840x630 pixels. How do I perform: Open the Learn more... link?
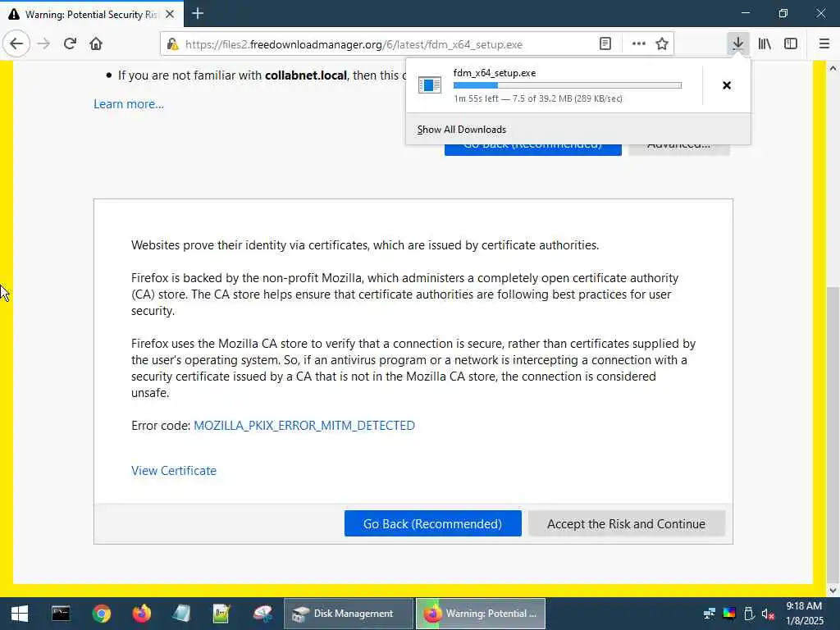click(129, 104)
